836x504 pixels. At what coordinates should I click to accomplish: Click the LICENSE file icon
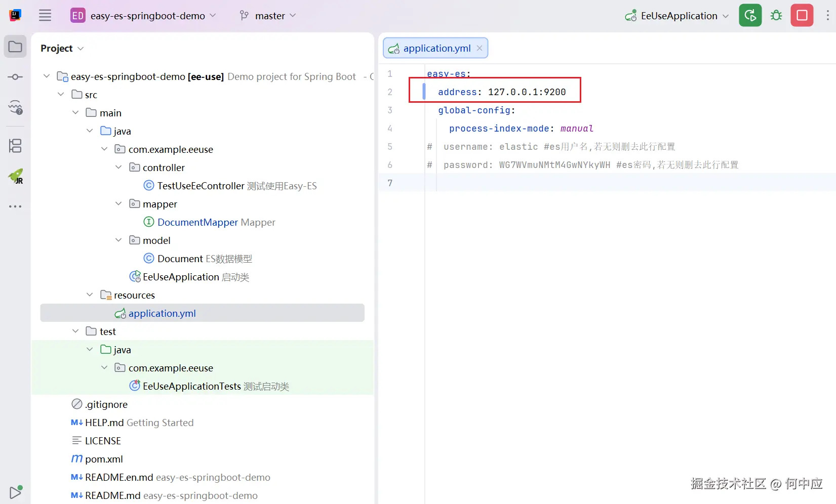[77, 440]
